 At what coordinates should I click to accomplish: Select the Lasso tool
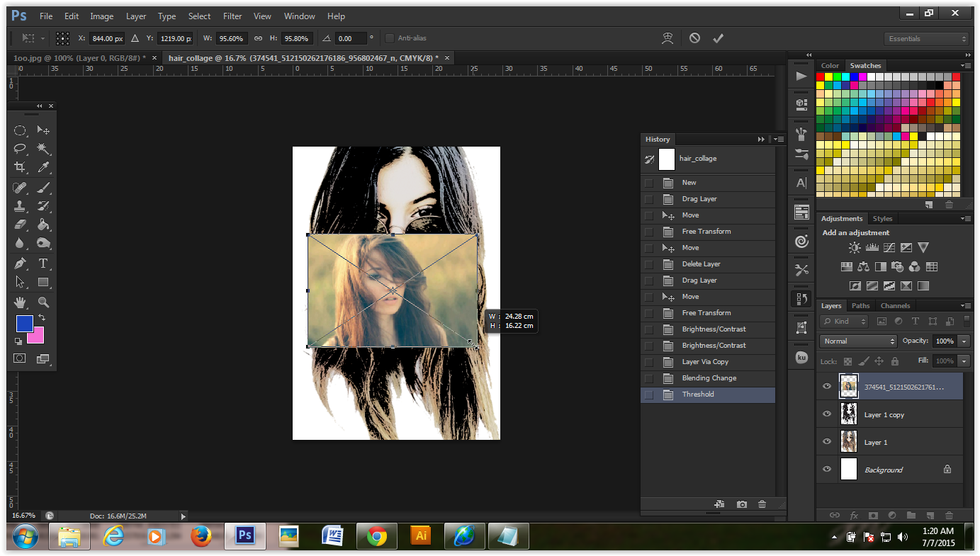[x=19, y=148]
